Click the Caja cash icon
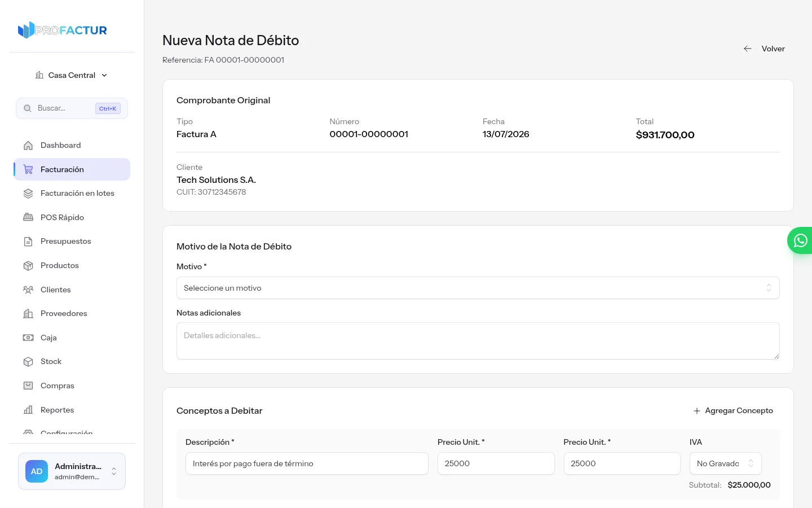 point(28,338)
